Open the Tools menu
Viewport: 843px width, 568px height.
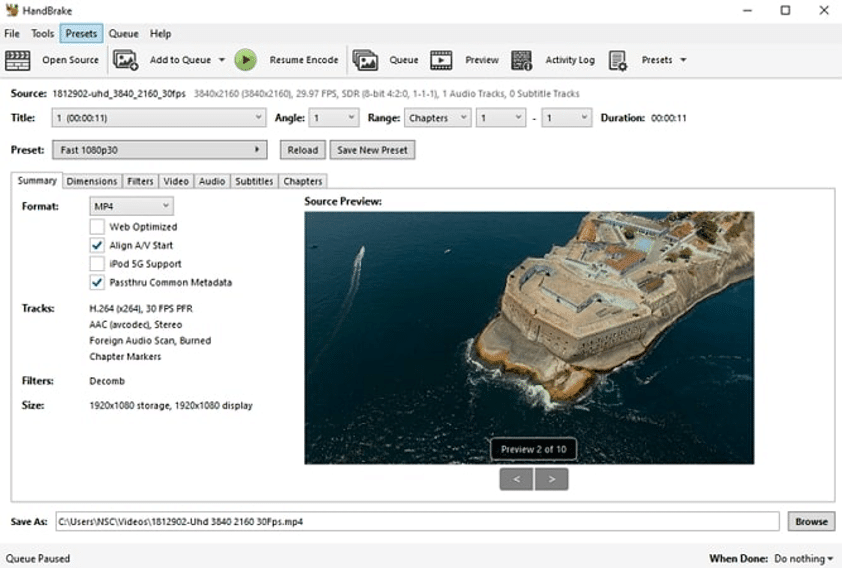42,33
